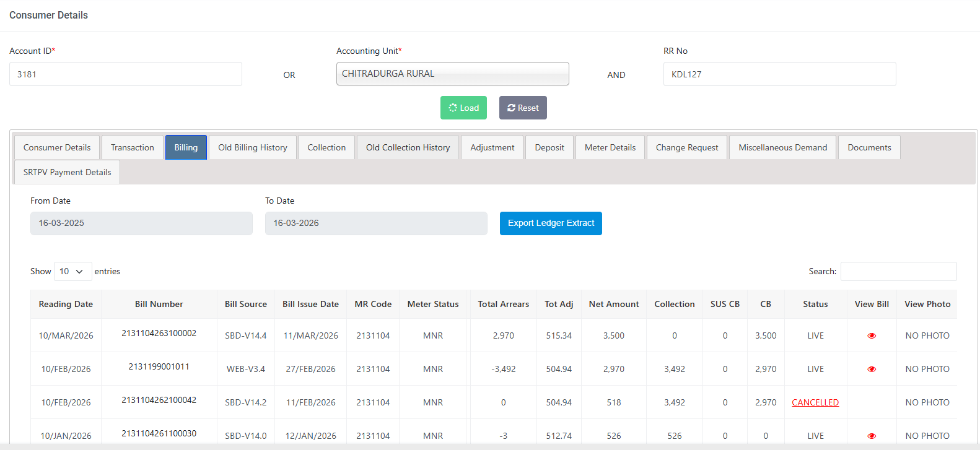Screen dimensions: 980x450
Task: Click the Load button
Action: click(x=463, y=108)
